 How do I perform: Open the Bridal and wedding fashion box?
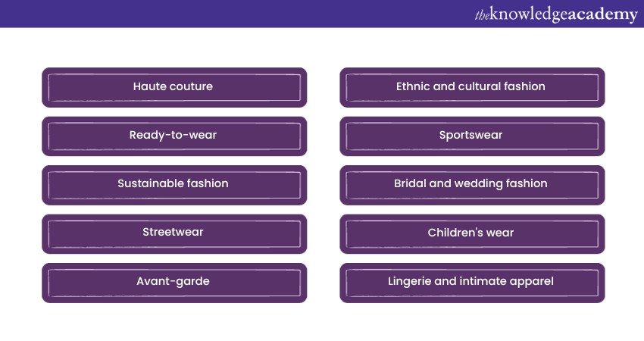[471, 184]
